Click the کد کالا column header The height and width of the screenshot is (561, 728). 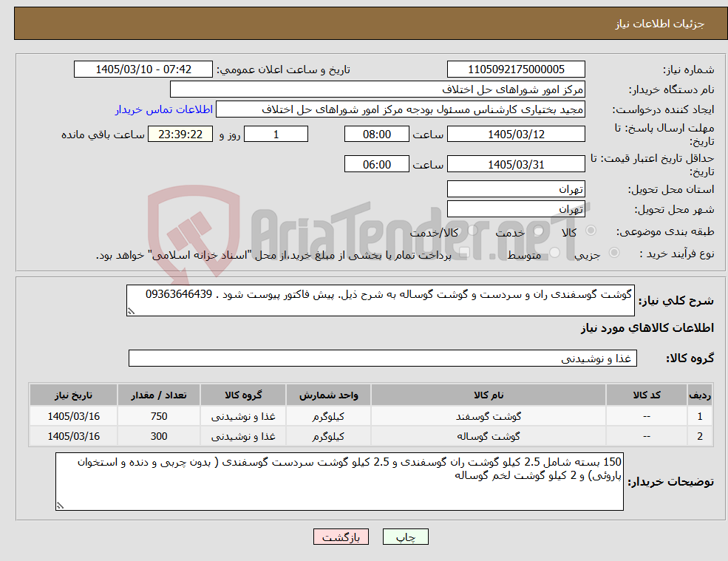tap(646, 395)
